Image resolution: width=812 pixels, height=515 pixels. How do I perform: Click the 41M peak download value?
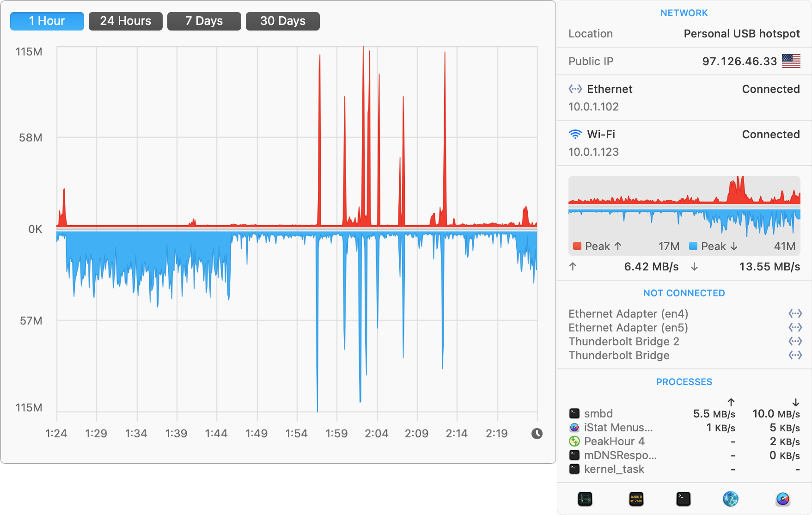click(x=785, y=246)
